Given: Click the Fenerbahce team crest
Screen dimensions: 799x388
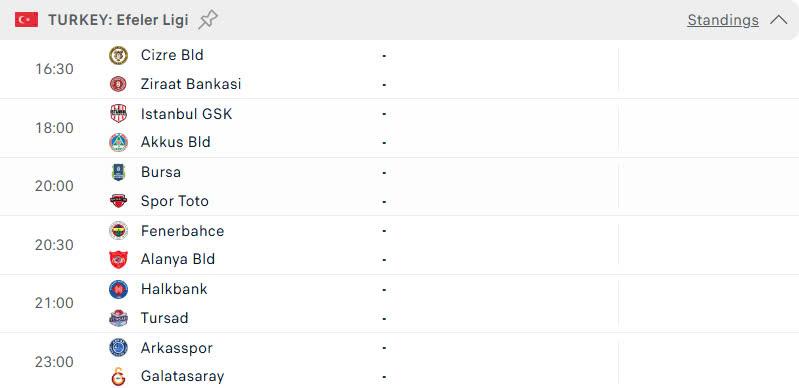Looking at the screenshot, I should (118, 230).
